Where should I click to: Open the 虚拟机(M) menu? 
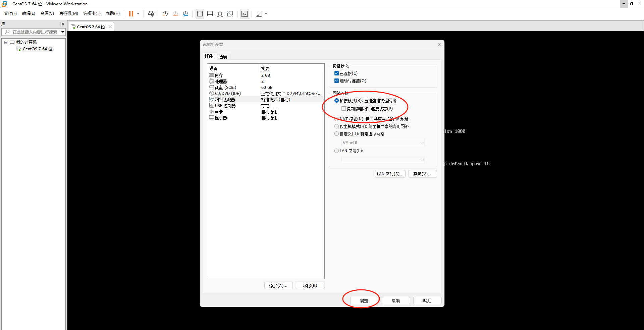pyautogui.click(x=69, y=13)
